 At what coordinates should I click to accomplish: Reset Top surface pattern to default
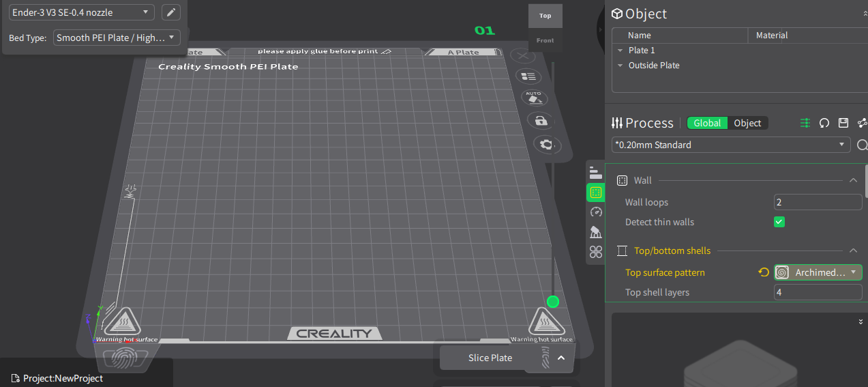click(764, 272)
